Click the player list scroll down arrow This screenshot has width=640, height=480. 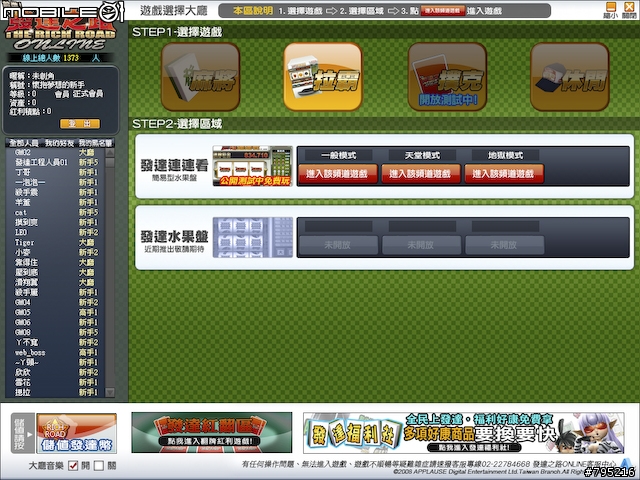[110, 392]
